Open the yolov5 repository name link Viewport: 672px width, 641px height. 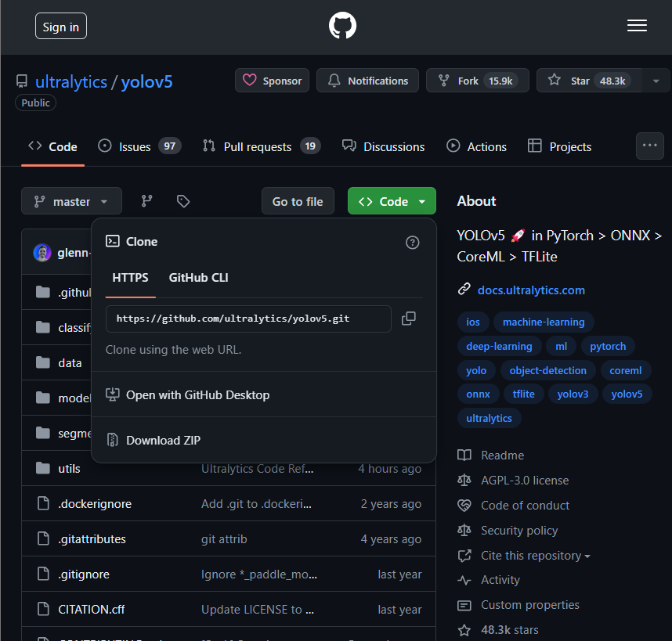pyautogui.click(x=146, y=81)
